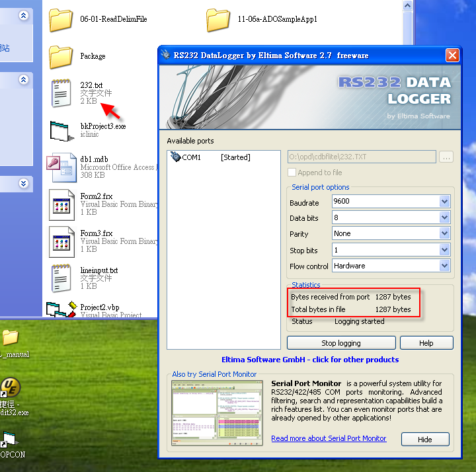Open the manual folder on the desktop
The image size is (476, 472).
point(11,338)
